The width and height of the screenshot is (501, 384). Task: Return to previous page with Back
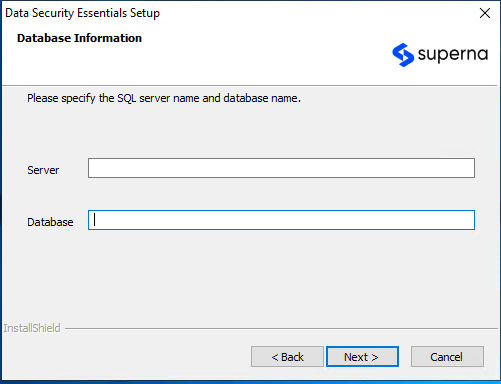[x=287, y=357]
